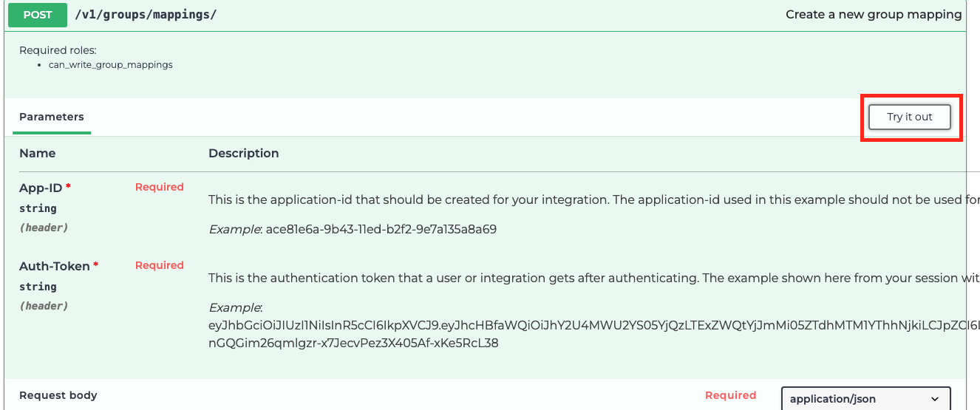Click the Description column header
Image resolution: width=980 pixels, height=410 pixels.
pos(243,154)
